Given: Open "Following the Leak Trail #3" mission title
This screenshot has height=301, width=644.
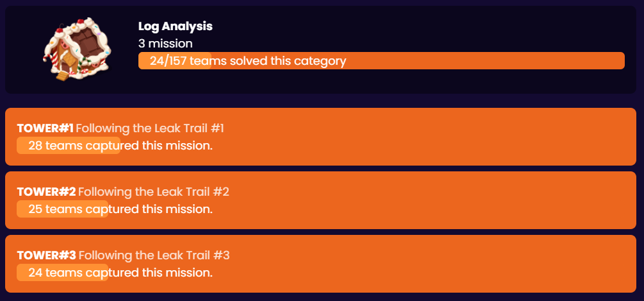Looking at the screenshot, I should [x=154, y=255].
